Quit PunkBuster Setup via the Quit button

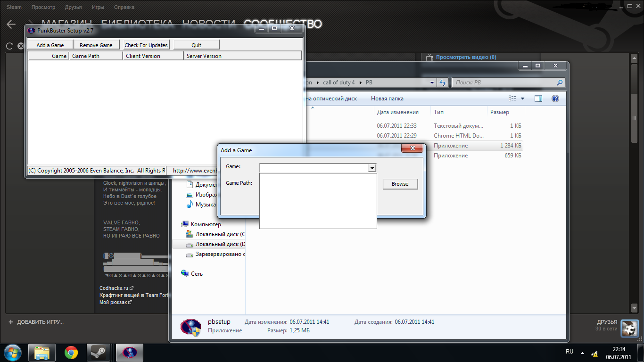point(197,45)
